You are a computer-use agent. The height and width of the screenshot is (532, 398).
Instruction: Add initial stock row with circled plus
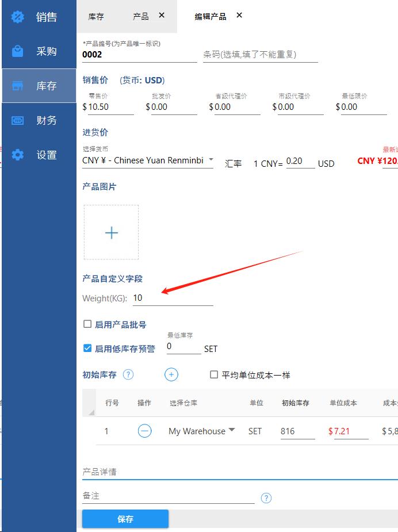point(171,374)
